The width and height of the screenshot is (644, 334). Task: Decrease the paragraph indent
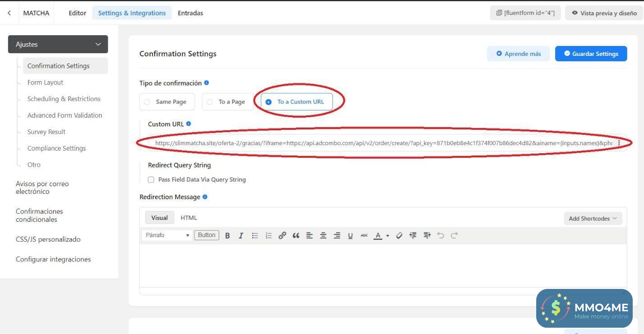(x=413, y=235)
